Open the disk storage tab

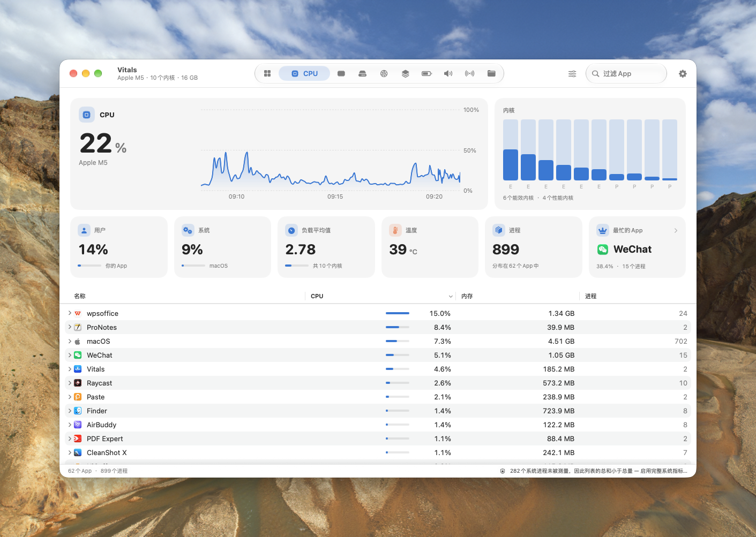pyautogui.click(x=363, y=73)
